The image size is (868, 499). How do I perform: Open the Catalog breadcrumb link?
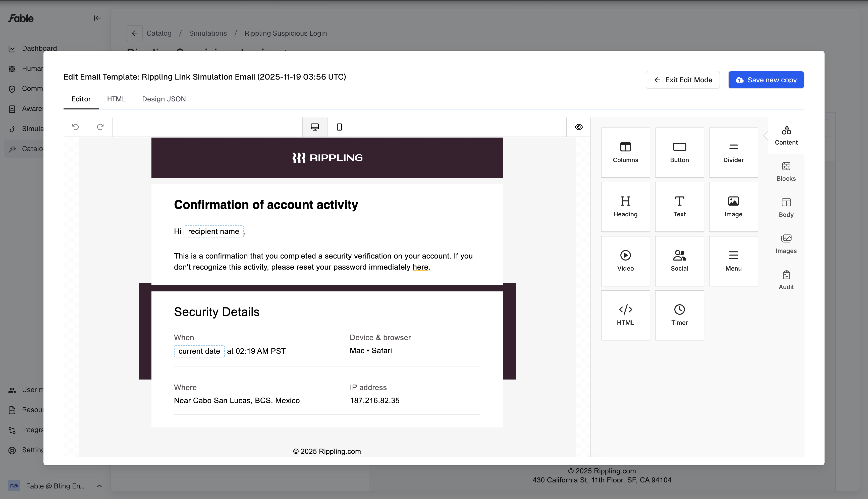click(159, 33)
